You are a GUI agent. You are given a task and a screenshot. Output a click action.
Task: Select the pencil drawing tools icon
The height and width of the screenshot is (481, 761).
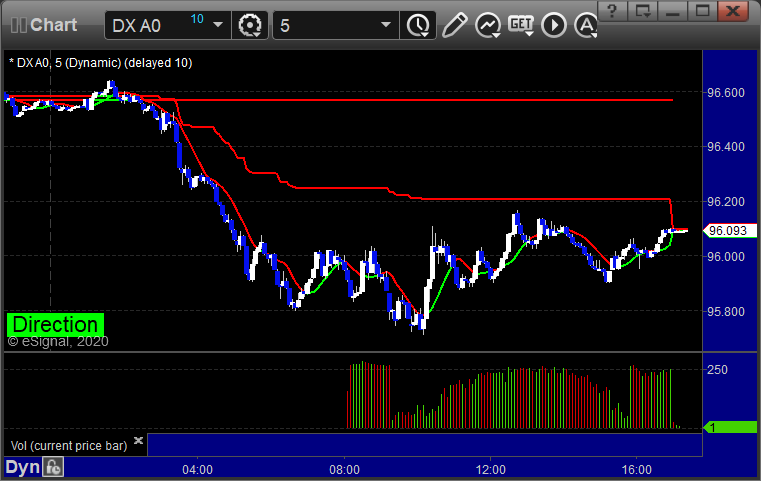coord(455,25)
